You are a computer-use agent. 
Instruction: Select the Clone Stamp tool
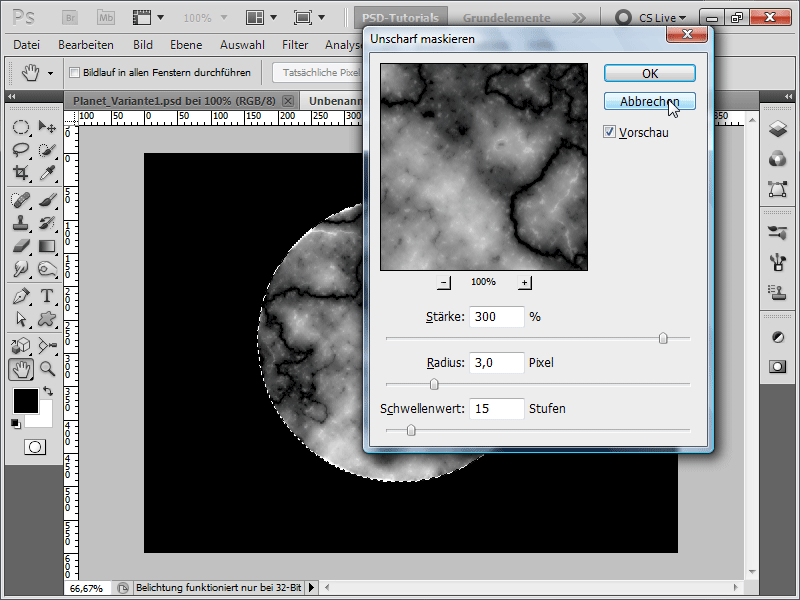coord(20,223)
